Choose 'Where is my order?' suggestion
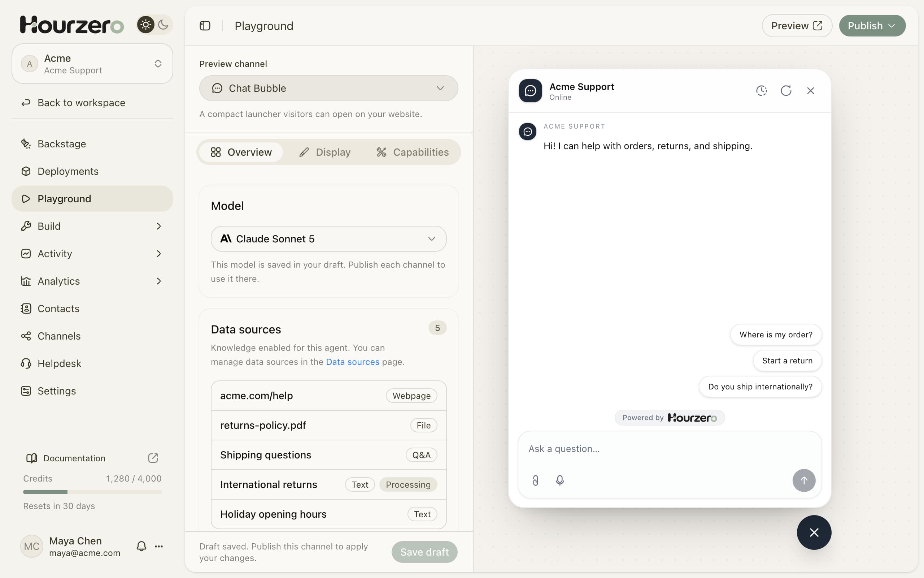This screenshot has height=578, width=924. [776, 335]
